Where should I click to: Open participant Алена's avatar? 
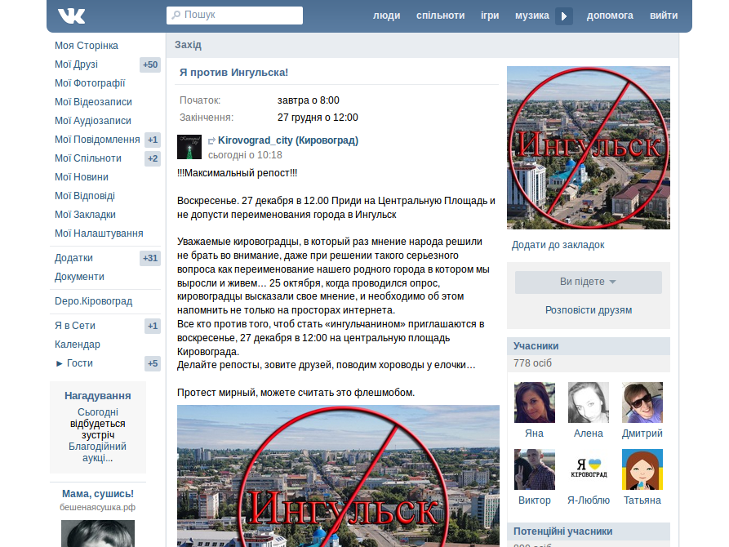(588, 402)
